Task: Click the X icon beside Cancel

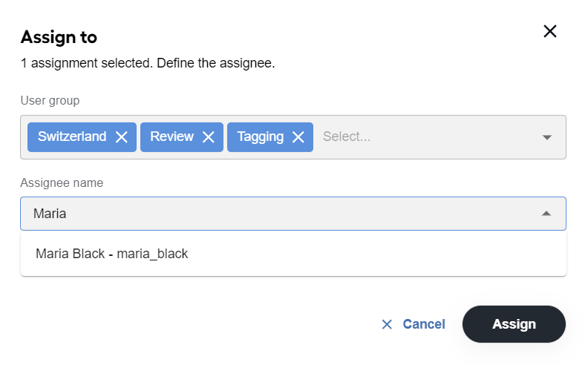Action: coord(387,324)
